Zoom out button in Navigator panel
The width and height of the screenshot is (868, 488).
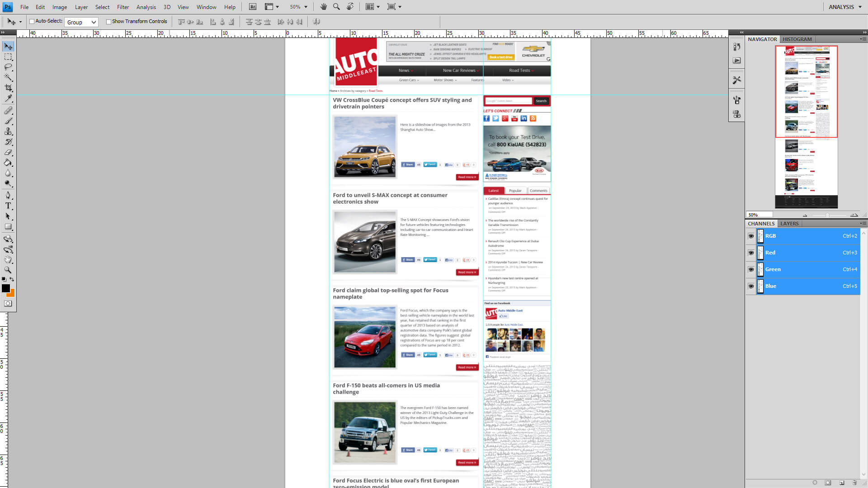coord(805,215)
